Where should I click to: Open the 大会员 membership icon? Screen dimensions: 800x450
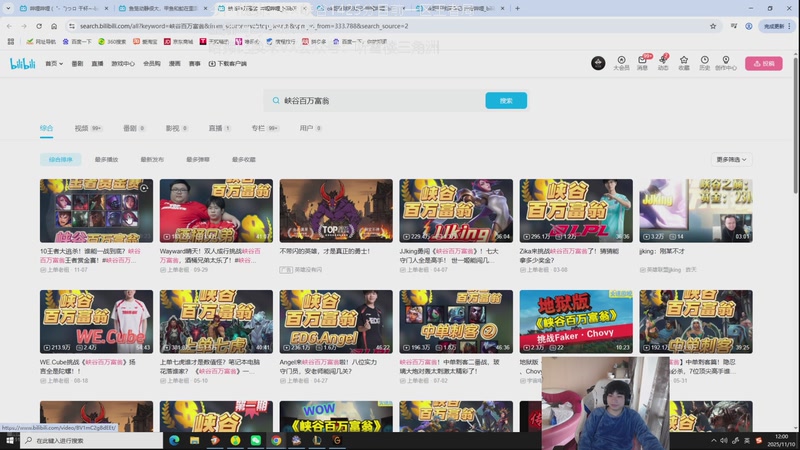pos(621,63)
